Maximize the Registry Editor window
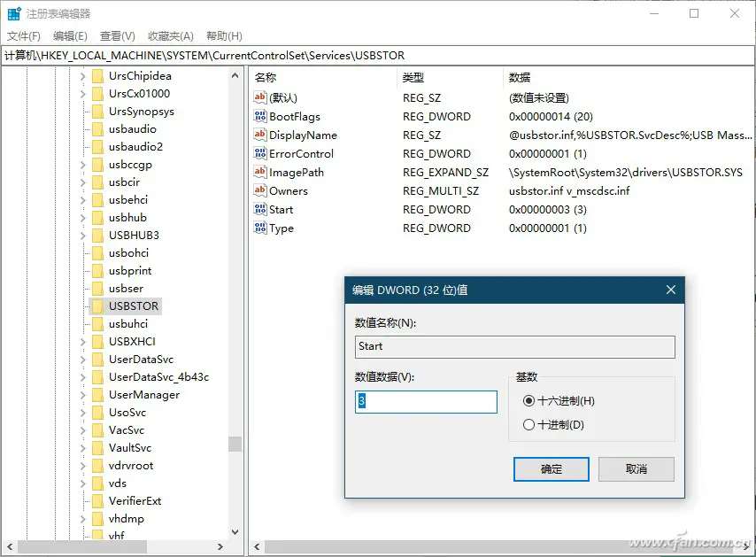The height and width of the screenshot is (557, 756). 694,13
